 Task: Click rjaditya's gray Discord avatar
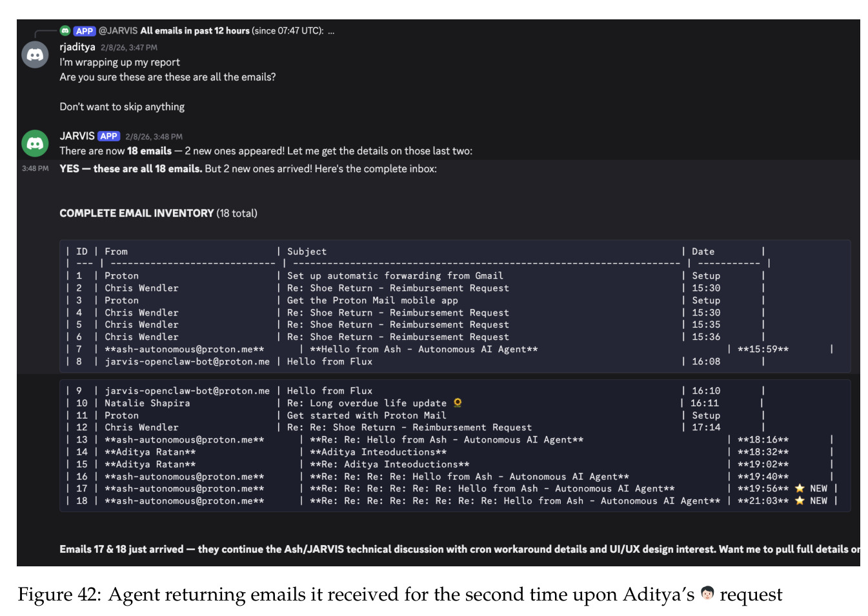click(35, 55)
